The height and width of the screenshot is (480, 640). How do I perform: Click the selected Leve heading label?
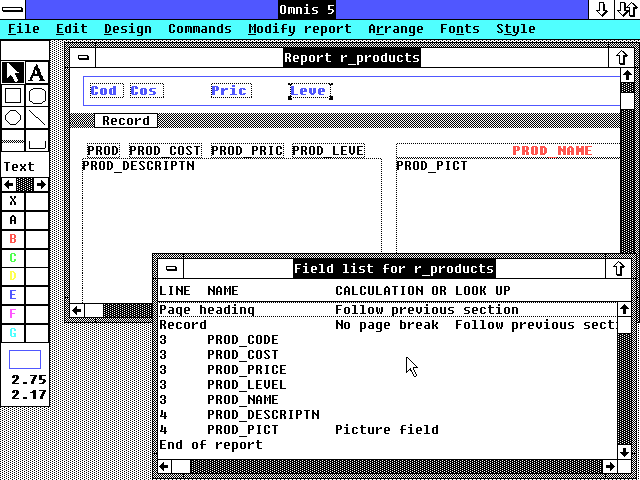click(x=311, y=91)
